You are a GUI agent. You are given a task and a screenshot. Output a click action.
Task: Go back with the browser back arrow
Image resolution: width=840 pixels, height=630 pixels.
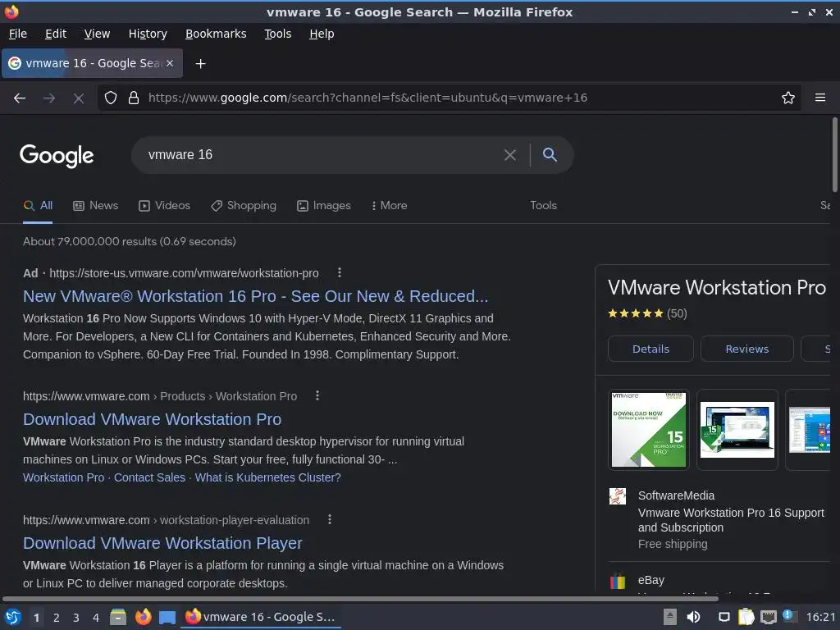(x=20, y=98)
